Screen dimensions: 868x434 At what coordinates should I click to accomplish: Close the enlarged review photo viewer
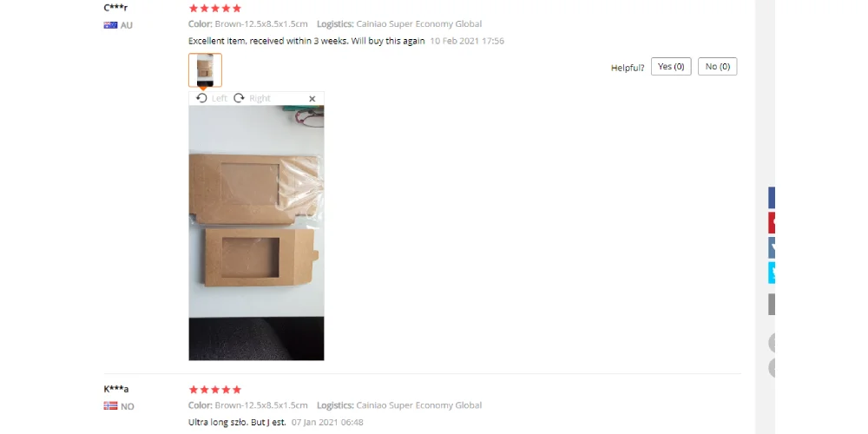point(312,99)
